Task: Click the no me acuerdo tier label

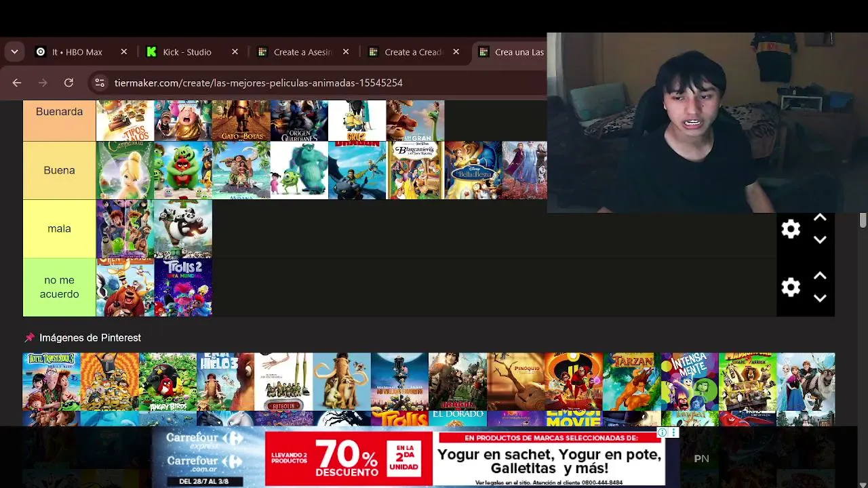Action: click(60, 287)
